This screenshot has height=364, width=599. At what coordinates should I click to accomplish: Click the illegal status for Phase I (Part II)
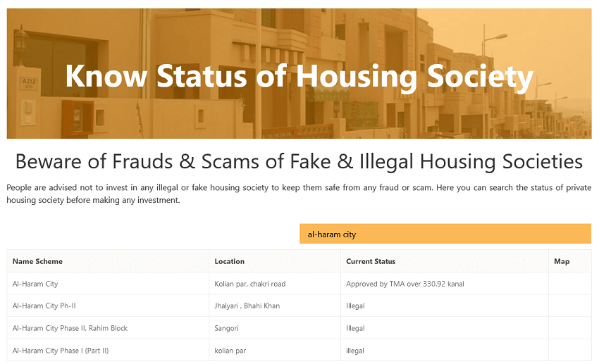(x=355, y=351)
